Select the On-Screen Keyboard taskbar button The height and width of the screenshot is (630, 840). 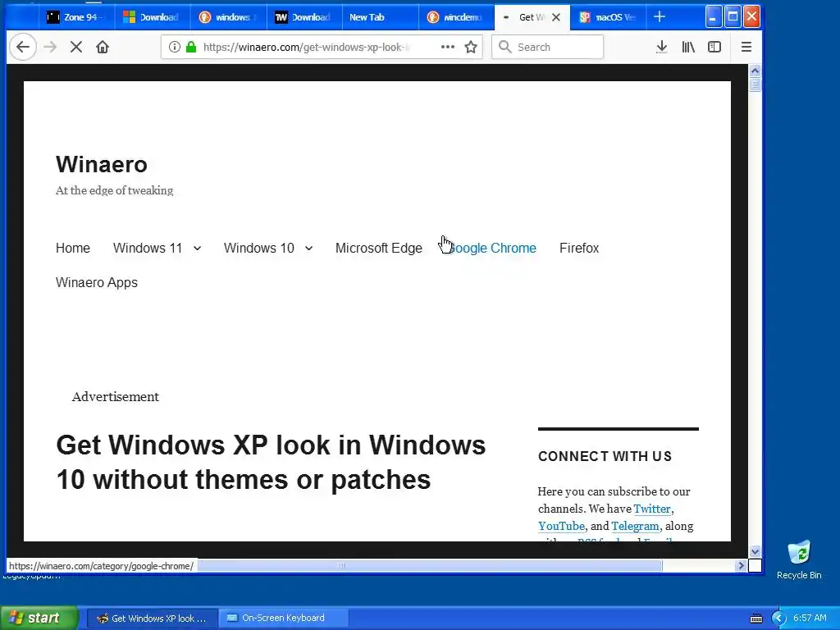click(283, 619)
